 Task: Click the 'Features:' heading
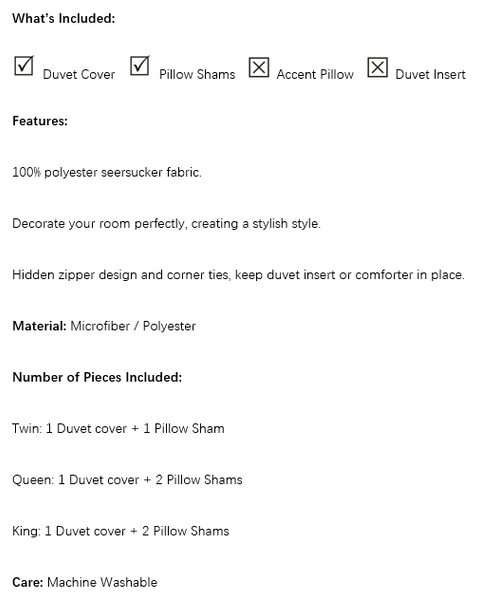[x=40, y=121]
